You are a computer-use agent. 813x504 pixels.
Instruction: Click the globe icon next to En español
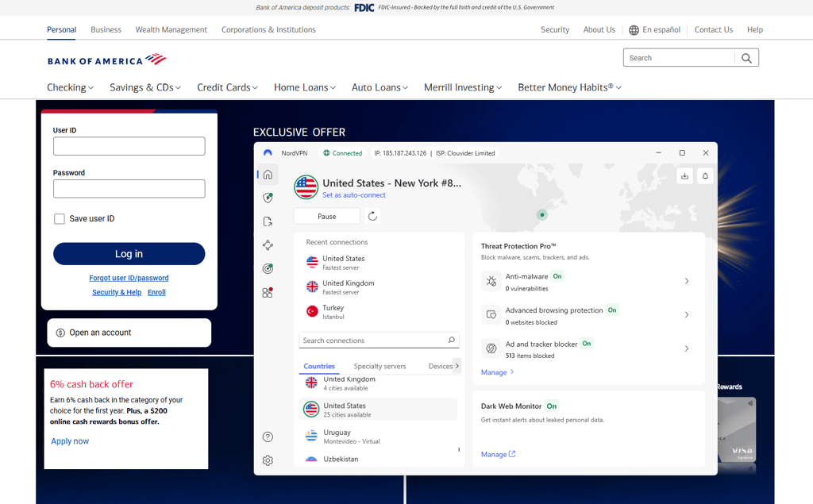[634, 30]
